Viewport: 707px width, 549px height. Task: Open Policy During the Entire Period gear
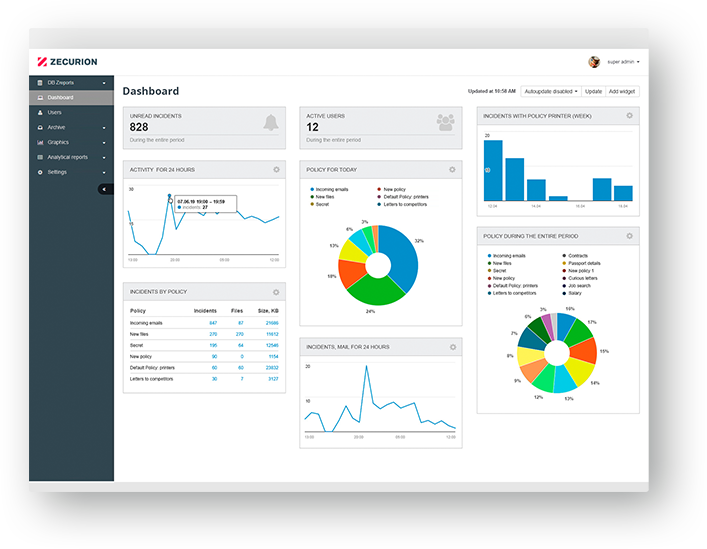coord(629,236)
